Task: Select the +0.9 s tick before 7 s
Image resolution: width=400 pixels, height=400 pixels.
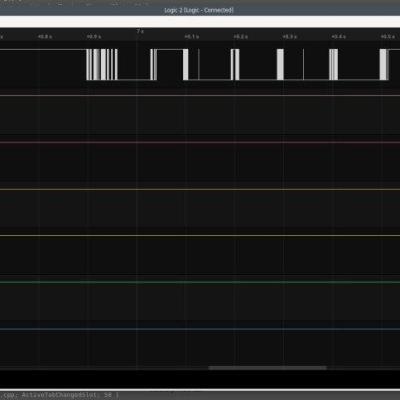Action: (94, 37)
